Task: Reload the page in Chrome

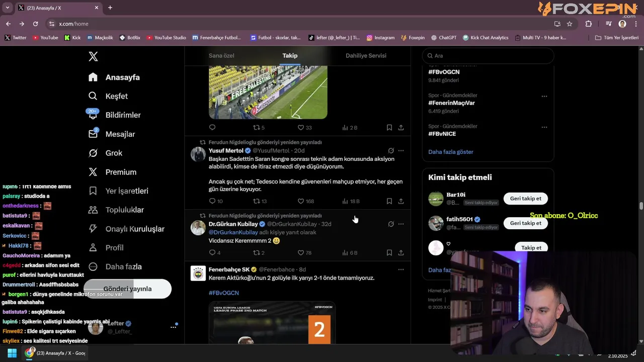Action: 35,24
